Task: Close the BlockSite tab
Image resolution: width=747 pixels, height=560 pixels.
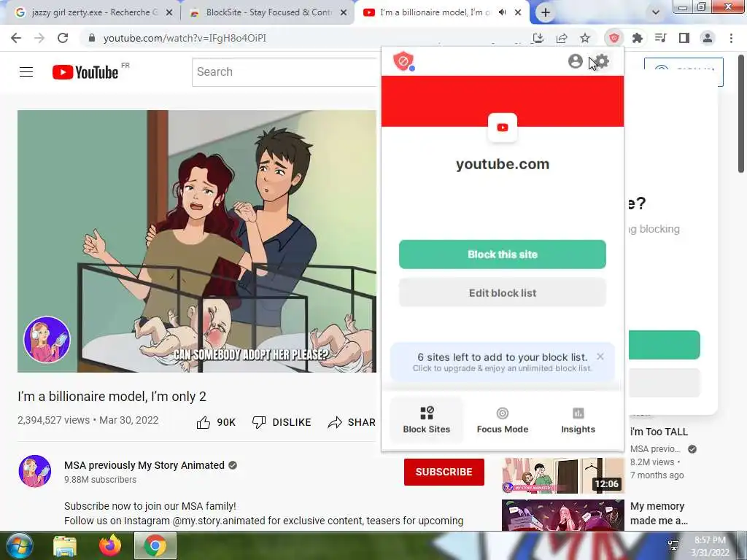Action: point(344,13)
